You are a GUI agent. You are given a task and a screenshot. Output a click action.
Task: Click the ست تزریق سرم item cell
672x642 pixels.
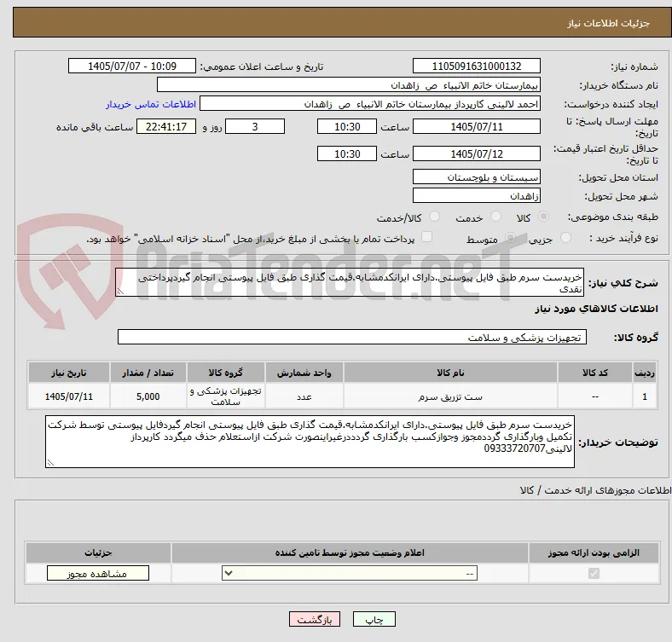tap(450, 396)
